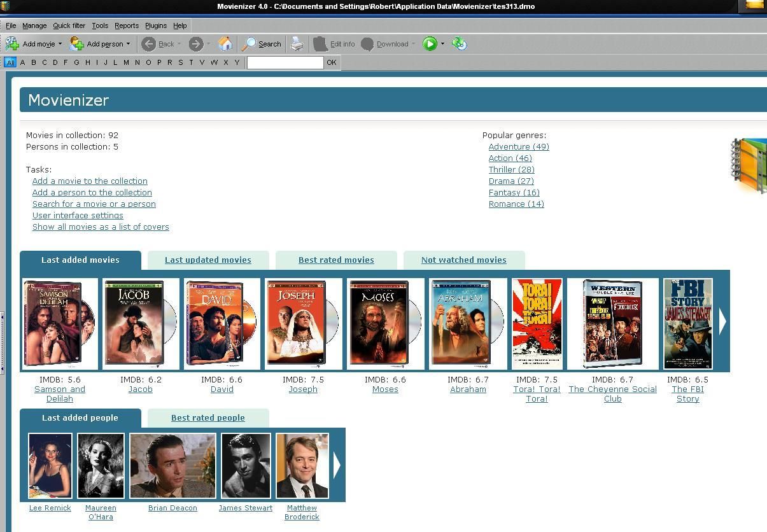Viewport: 767px width, 532px height.
Task: Select the Last added movies tab
Action: tap(80, 260)
